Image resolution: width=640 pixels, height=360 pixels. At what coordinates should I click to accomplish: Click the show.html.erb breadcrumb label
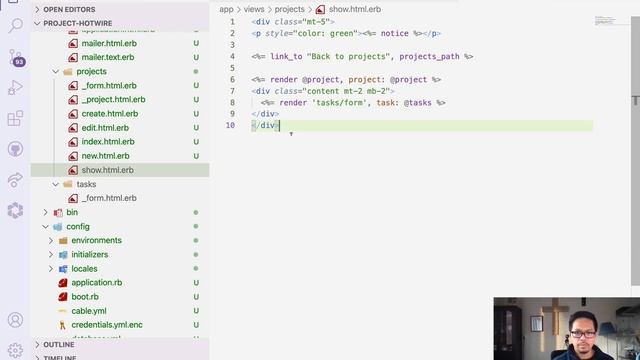[355, 9]
